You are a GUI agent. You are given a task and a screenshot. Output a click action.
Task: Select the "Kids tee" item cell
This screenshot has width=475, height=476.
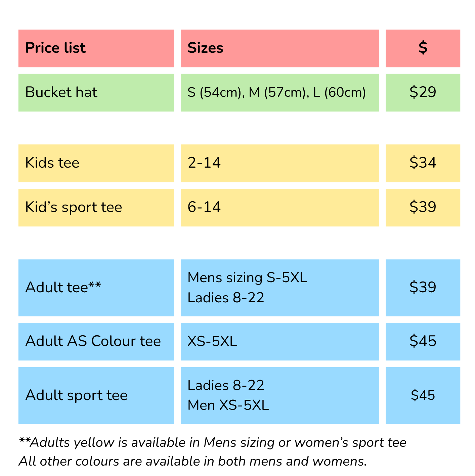[96, 163]
